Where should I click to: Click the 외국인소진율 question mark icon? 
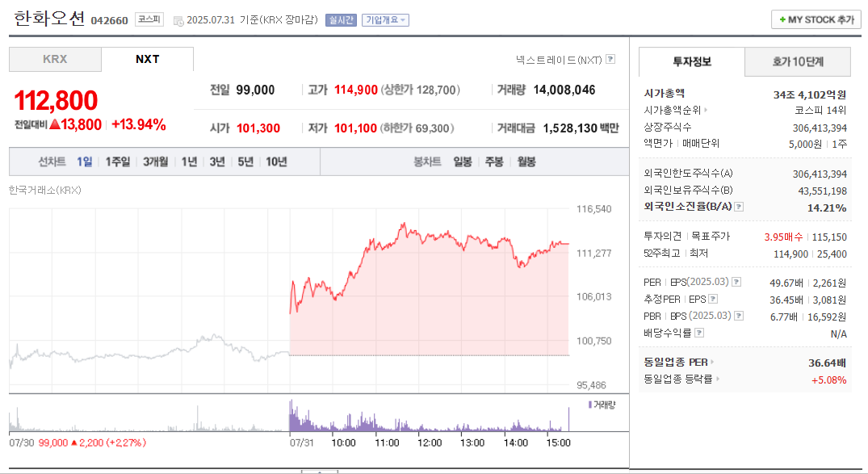[x=739, y=206]
